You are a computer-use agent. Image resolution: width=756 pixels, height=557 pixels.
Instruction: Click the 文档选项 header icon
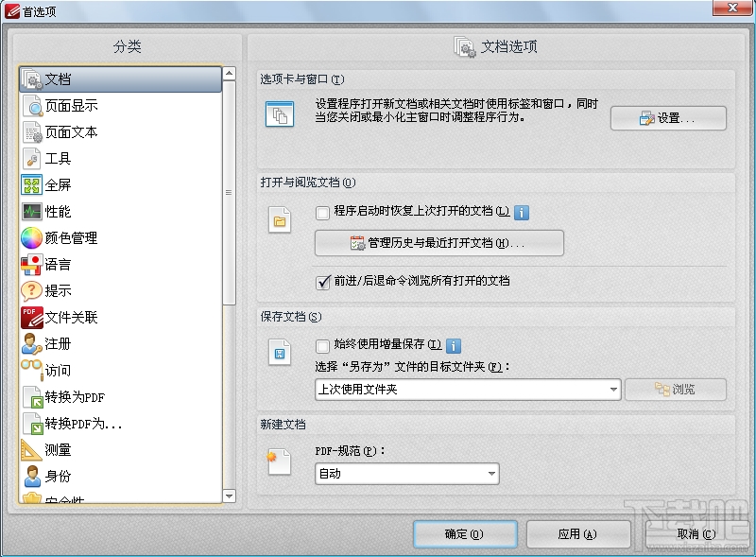coord(465,47)
